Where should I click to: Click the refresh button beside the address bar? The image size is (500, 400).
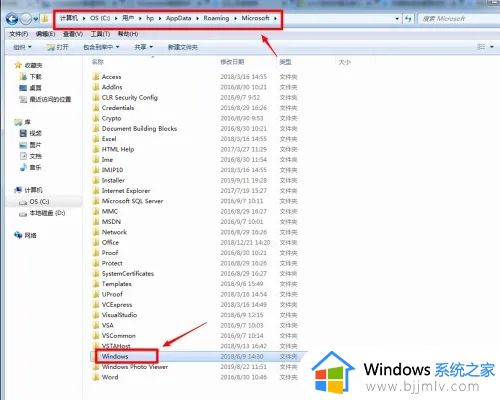408,19
